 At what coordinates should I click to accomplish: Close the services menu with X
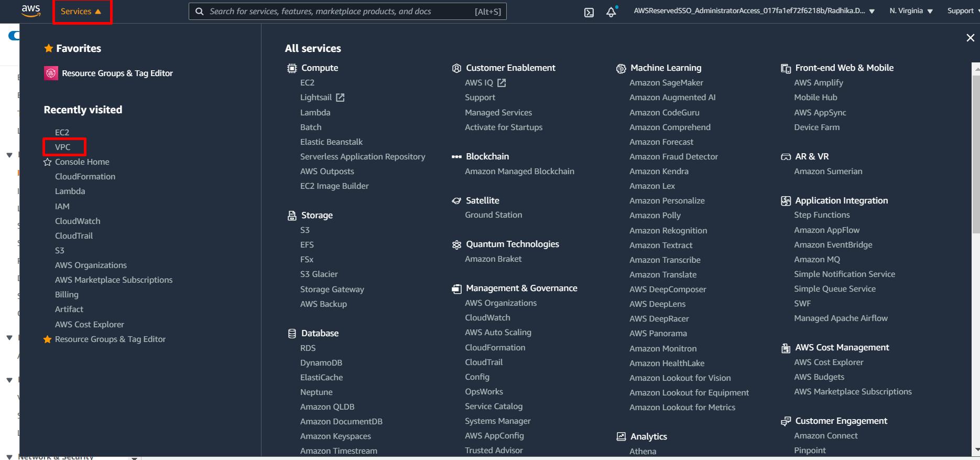point(970,38)
